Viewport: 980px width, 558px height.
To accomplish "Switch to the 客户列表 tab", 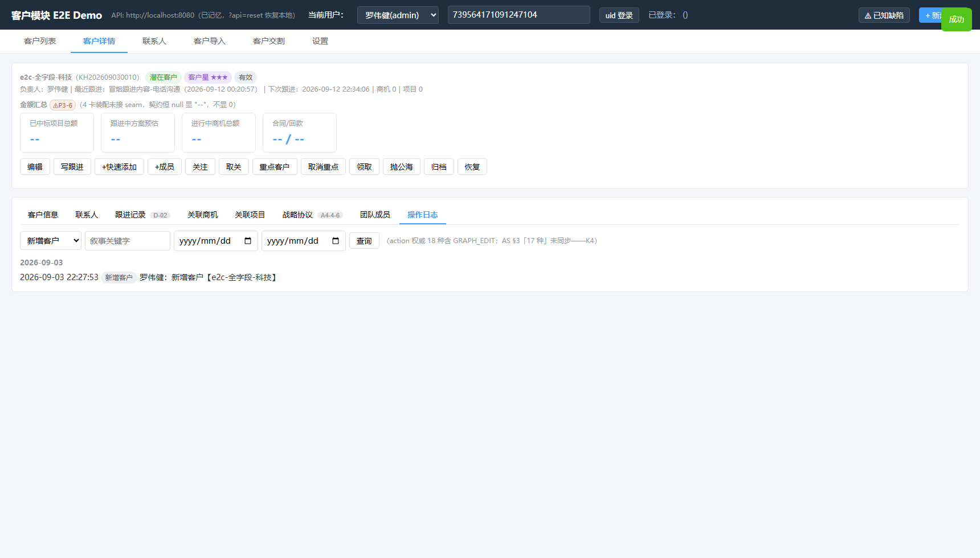I will click(x=40, y=41).
